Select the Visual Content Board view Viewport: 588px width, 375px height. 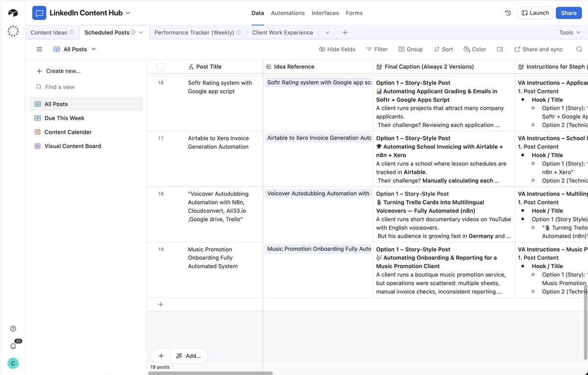click(86, 146)
